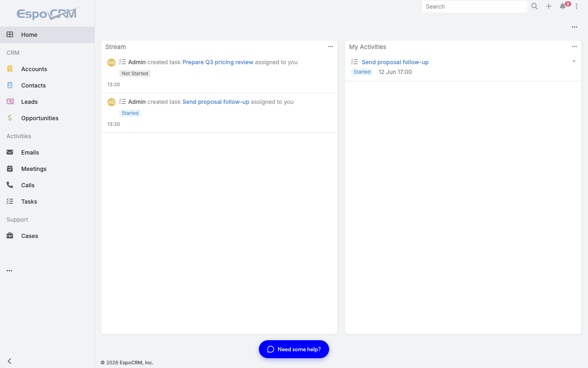This screenshot has height=368, width=588.
Task: Go to Home in the sidebar
Action: 47,35
